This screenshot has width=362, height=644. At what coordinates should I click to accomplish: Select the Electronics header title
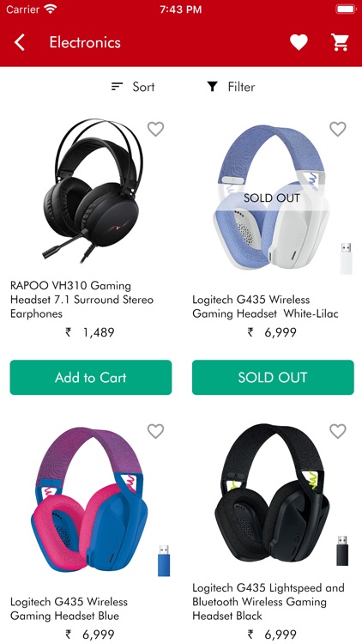click(85, 42)
